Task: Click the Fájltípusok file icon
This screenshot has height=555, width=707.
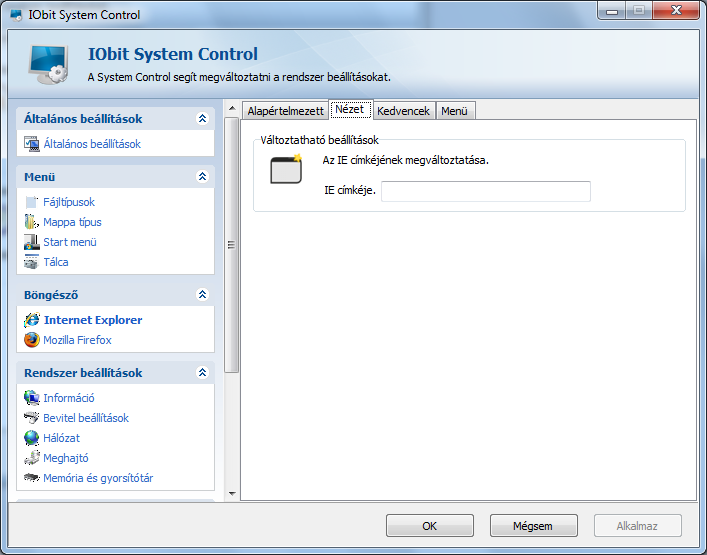Action: point(32,202)
